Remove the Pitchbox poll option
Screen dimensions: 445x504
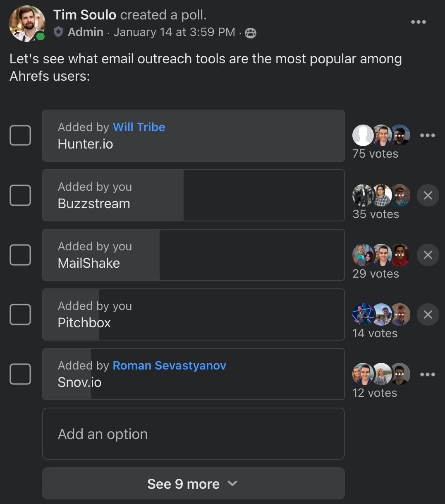[428, 314]
